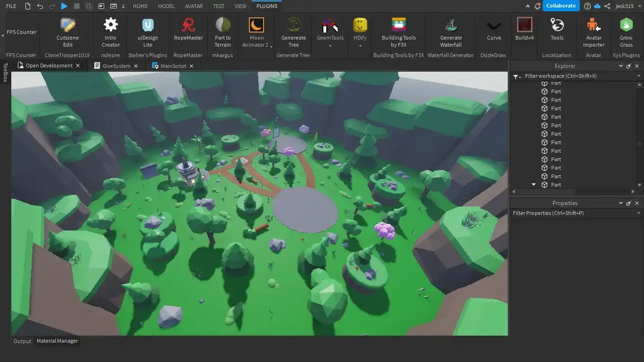Open the Buildv4 plugin

[x=524, y=29]
